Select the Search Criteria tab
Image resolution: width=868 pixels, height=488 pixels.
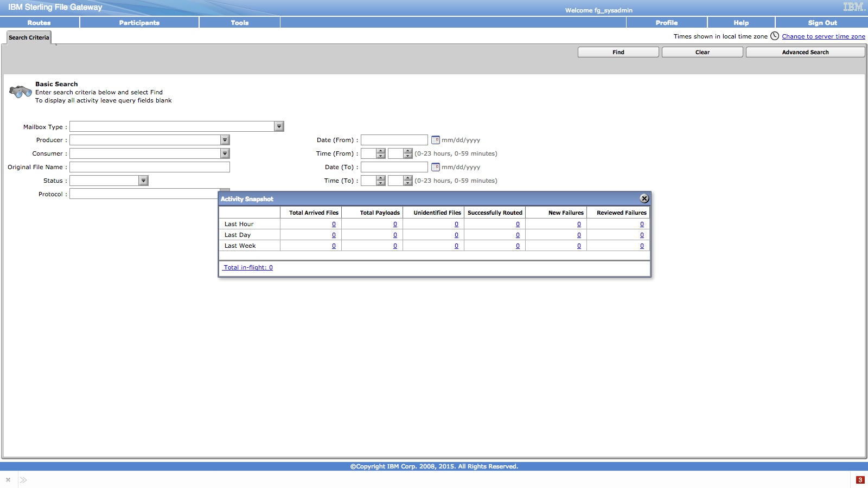[29, 37]
